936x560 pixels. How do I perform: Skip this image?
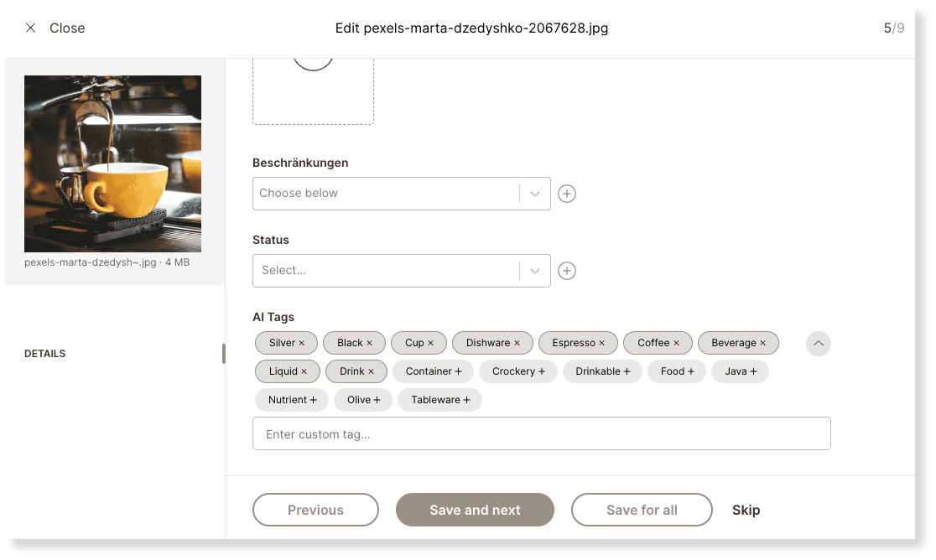pyautogui.click(x=746, y=510)
